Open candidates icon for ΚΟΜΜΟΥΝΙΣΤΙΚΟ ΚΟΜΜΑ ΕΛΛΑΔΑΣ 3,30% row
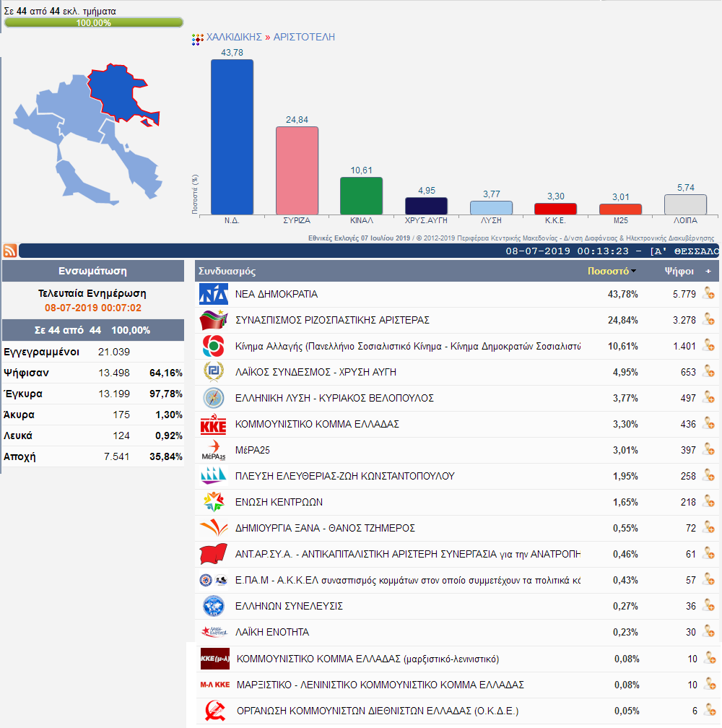The width and height of the screenshot is (722, 728). [708, 423]
